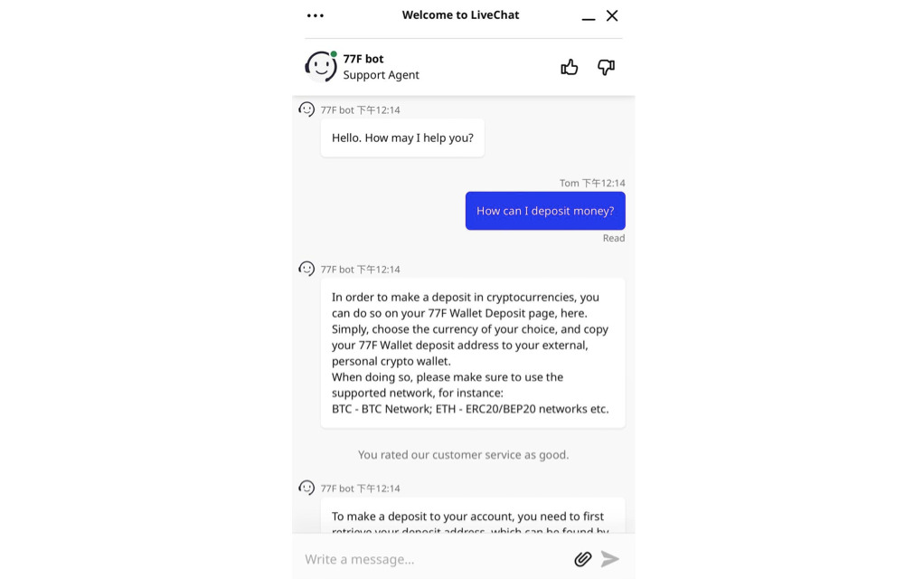
Task: Click the "77F bot" agent name in header
Action: coord(363,59)
